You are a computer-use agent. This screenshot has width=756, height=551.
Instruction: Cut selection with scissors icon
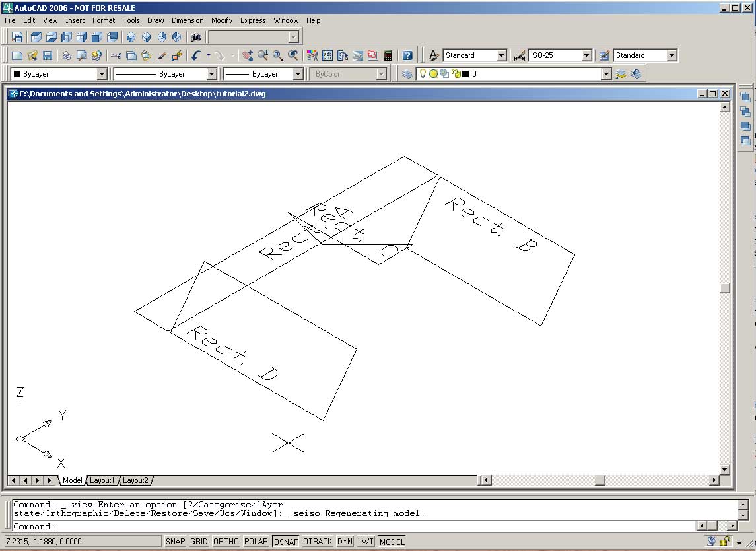pyautogui.click(x=116, y=55)
